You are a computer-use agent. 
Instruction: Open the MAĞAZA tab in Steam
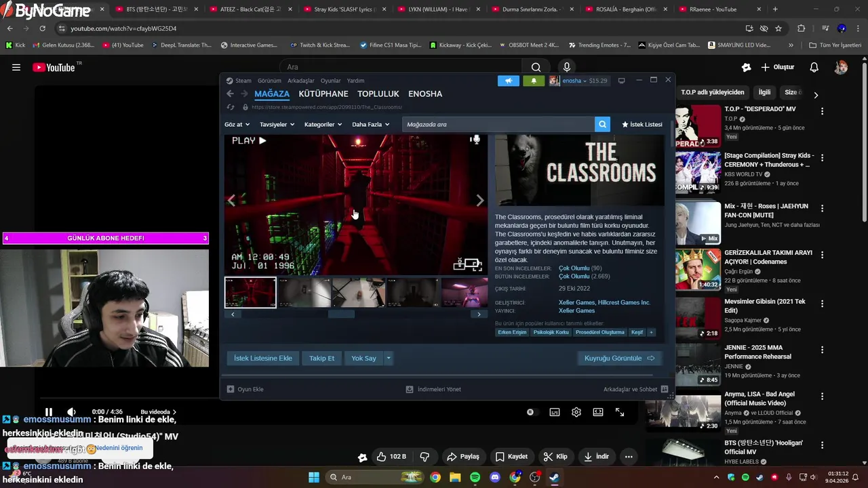click(x=272, y=94)
